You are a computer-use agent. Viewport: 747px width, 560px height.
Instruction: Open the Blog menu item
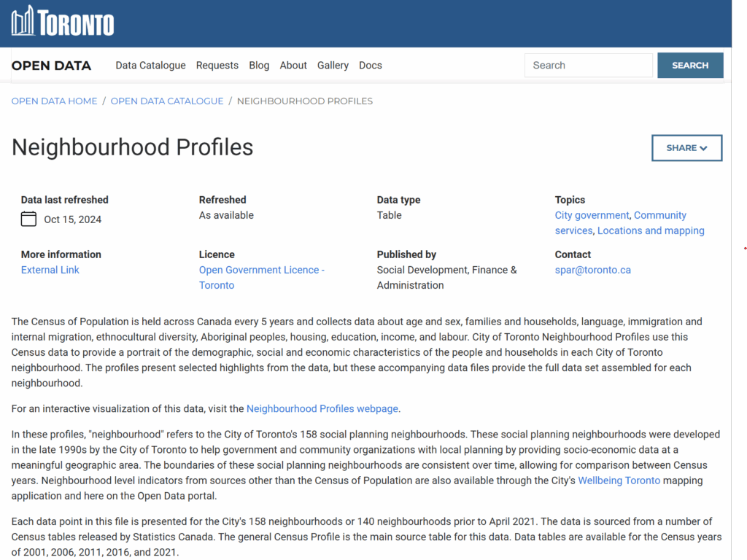259,66
